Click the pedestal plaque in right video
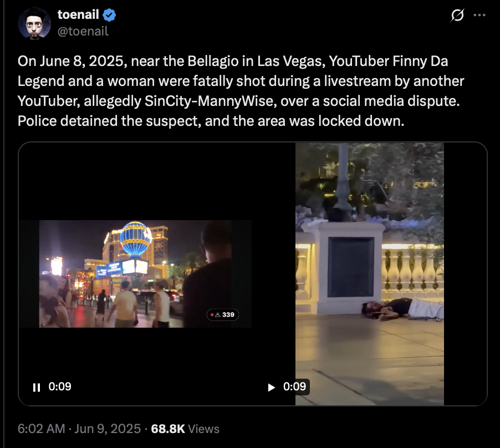The width and height of the screenshot is (500, 448). (351, 267)
